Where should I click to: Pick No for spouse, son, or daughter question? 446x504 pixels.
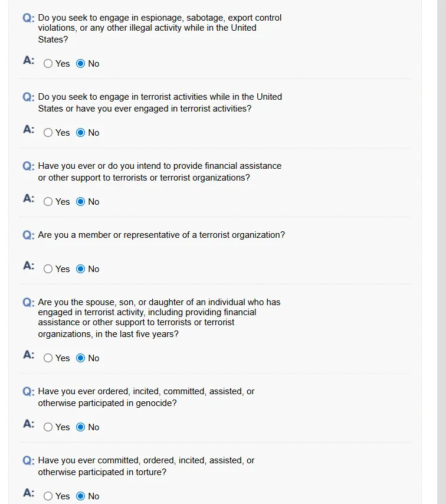coord(81,358)
